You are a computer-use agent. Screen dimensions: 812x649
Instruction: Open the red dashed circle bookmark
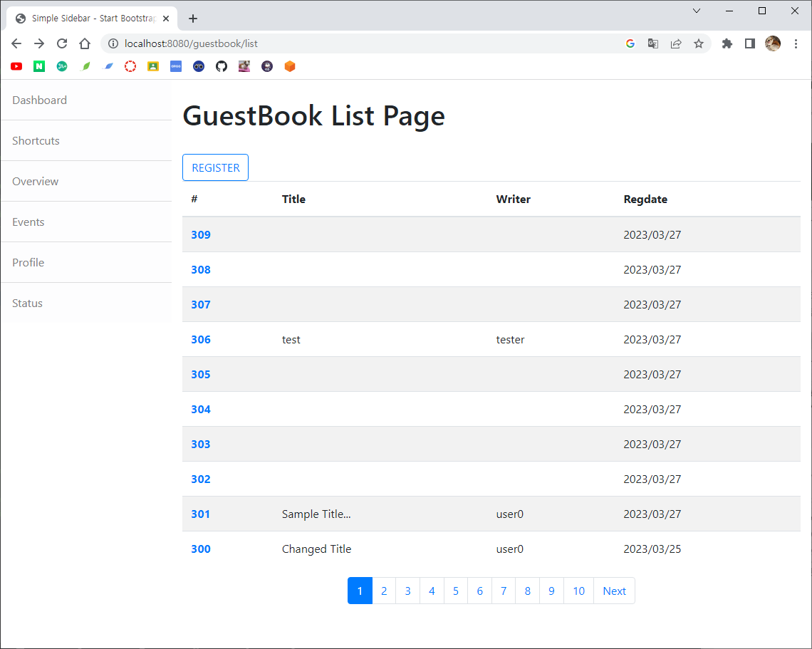130,66
